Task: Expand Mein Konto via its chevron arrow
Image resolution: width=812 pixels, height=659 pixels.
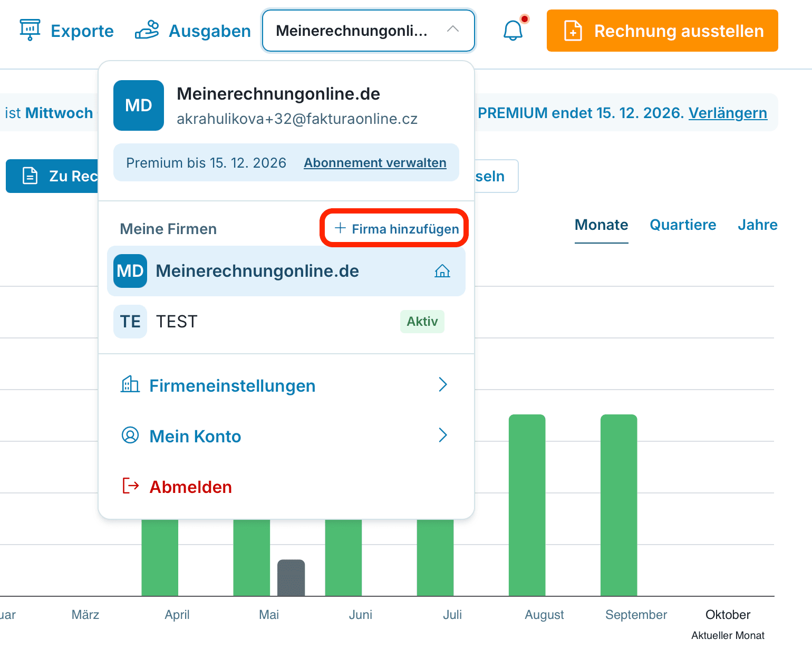Action: [443, 435]
